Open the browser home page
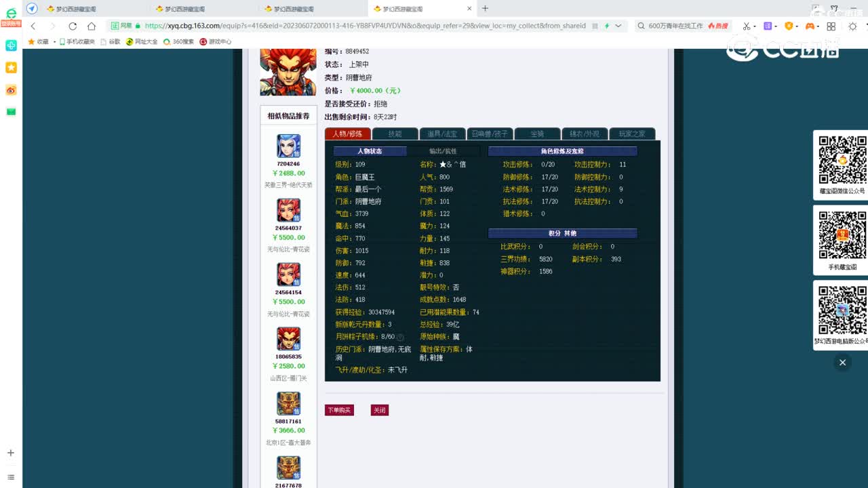Screen dimensions: 868x488 92,26
